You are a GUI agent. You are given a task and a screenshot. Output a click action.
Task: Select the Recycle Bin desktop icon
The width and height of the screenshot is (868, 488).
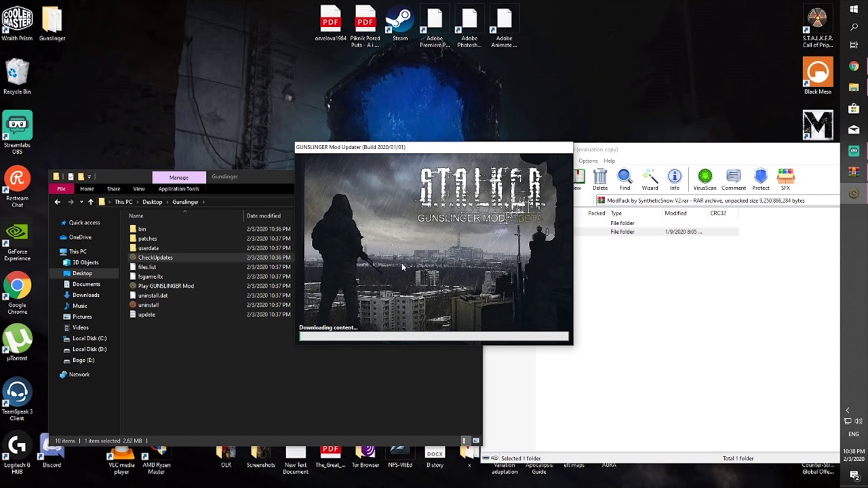(17, 77)
